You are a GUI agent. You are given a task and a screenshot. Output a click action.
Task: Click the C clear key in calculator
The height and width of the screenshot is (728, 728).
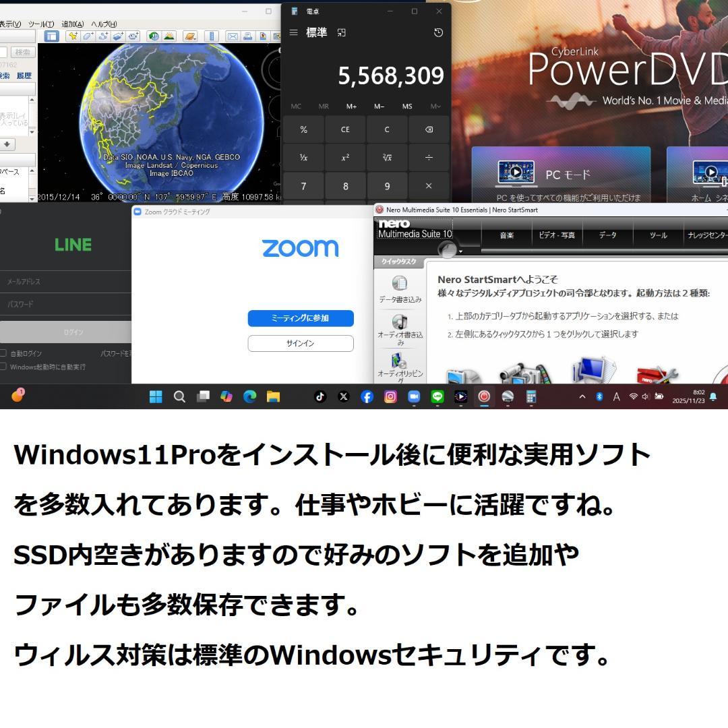[x=387, y=129]
